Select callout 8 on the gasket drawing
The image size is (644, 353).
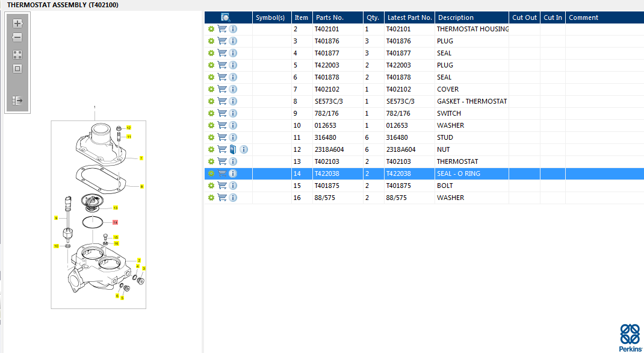click(141, 187)
